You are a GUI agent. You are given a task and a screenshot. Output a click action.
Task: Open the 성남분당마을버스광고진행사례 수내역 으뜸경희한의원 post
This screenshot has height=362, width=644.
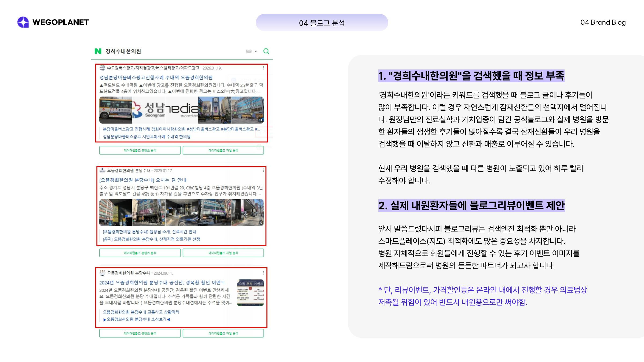point(156,77)
